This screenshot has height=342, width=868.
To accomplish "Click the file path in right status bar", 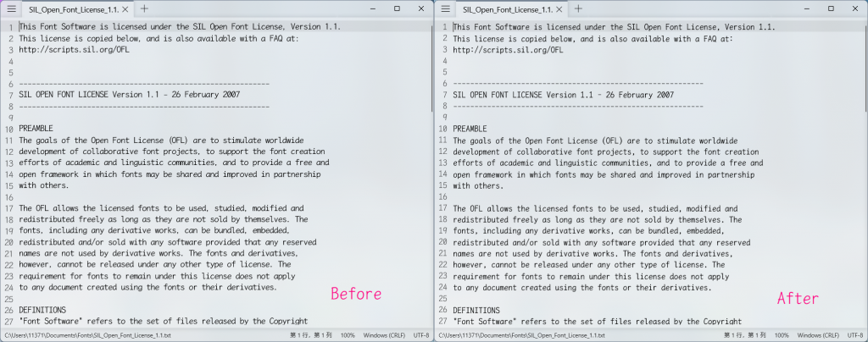I will 522,335.
